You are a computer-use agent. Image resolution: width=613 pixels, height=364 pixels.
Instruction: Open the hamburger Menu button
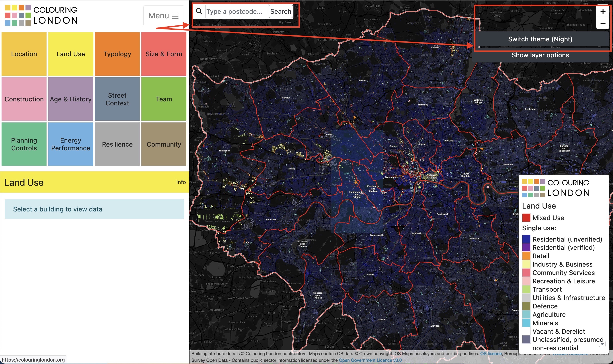pyautogui.click(x=164, y=16)
